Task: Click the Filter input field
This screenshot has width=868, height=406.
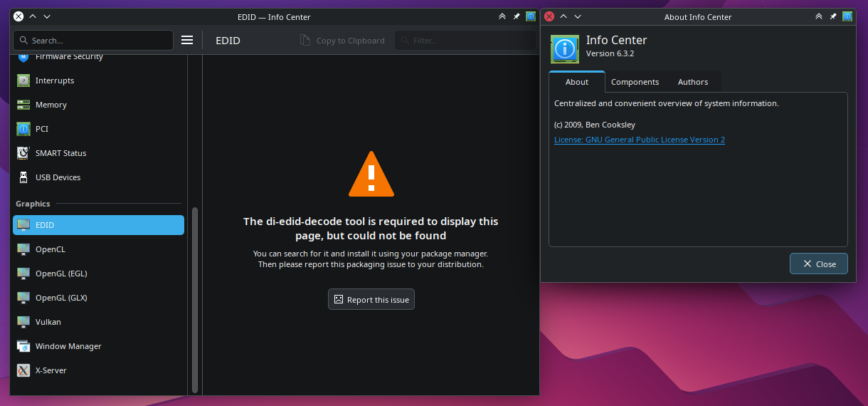Action: [x=465, y=41]
